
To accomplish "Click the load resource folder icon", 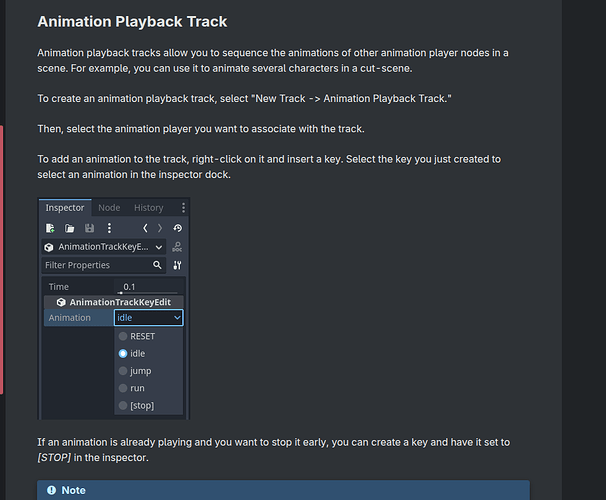I will [70, 228].
